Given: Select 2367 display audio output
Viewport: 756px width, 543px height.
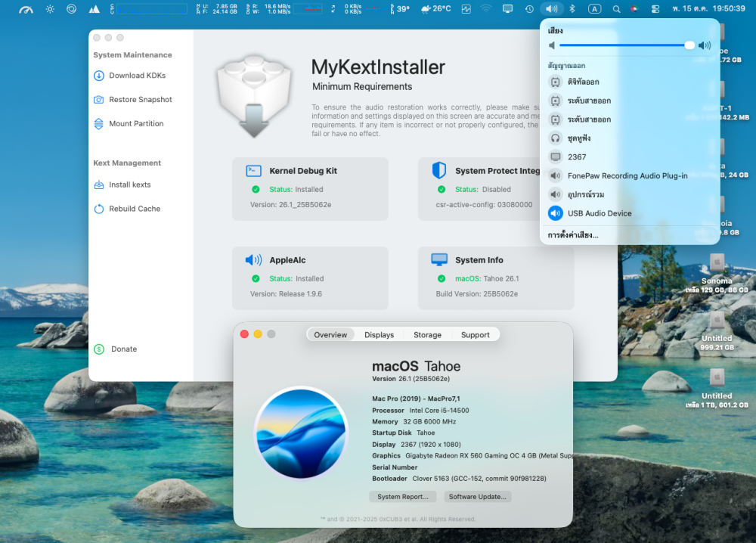Looking at the screenshot, I should point(630,157).
